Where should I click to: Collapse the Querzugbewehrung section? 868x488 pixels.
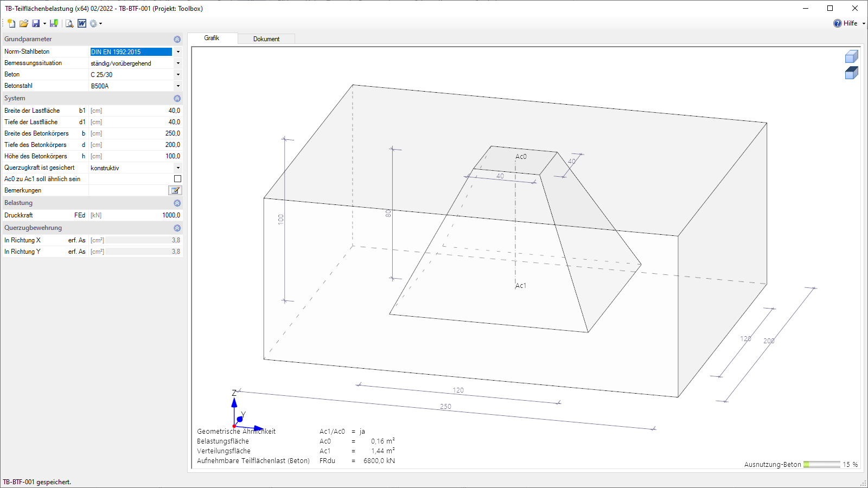[x=177, y=228]
